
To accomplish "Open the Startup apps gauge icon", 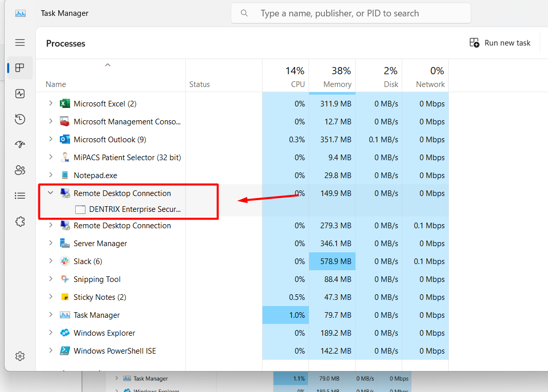I will 20,144.
